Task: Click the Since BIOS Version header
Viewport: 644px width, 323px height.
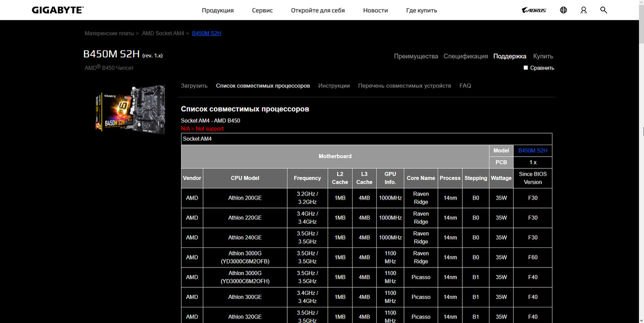Action: click(533, 178)
